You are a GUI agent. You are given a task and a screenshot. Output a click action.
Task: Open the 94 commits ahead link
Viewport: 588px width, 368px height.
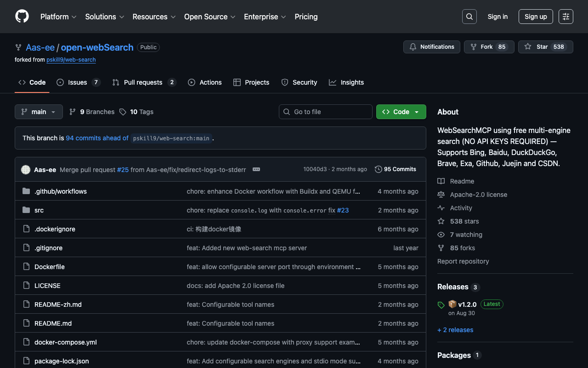coord(97,138)
